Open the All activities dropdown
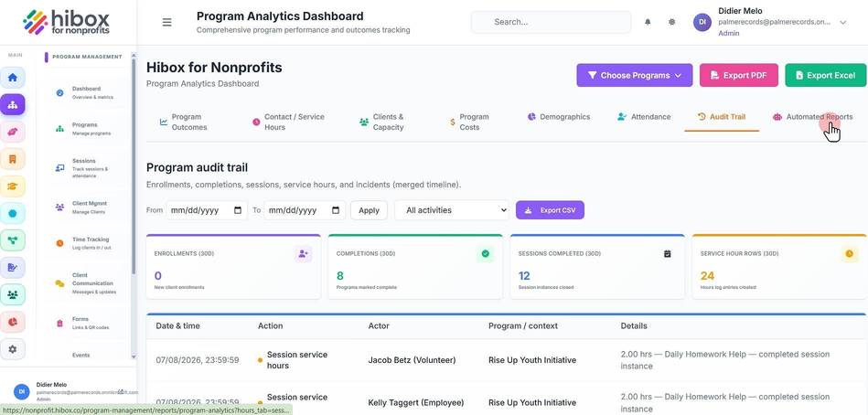 [x=452, y=210]
